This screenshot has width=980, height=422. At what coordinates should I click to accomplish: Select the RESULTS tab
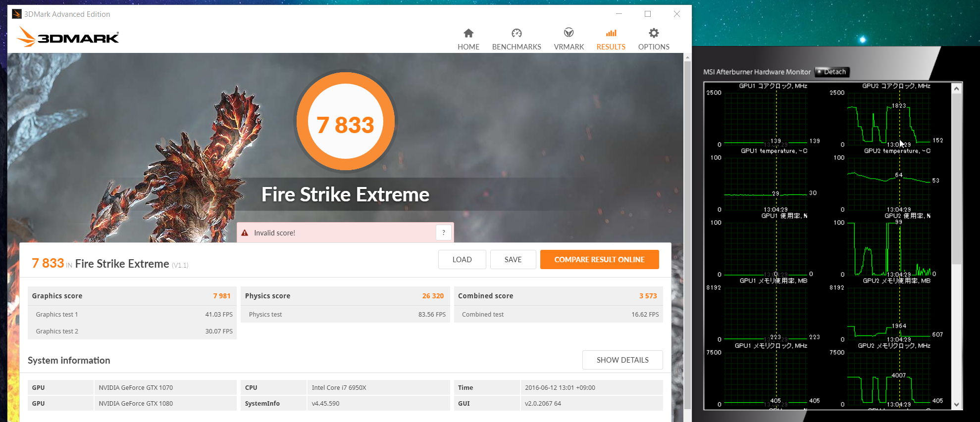[611, 40]
